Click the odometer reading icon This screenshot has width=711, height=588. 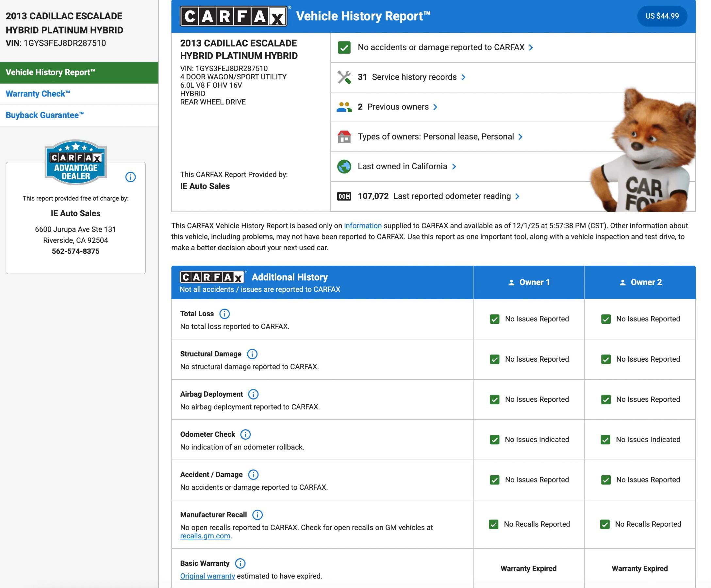(x=344, y=196)
